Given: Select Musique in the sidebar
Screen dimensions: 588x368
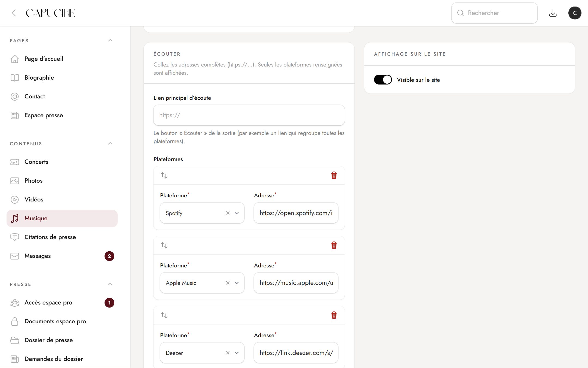Looking at the screenshot, I should [62, 218].
